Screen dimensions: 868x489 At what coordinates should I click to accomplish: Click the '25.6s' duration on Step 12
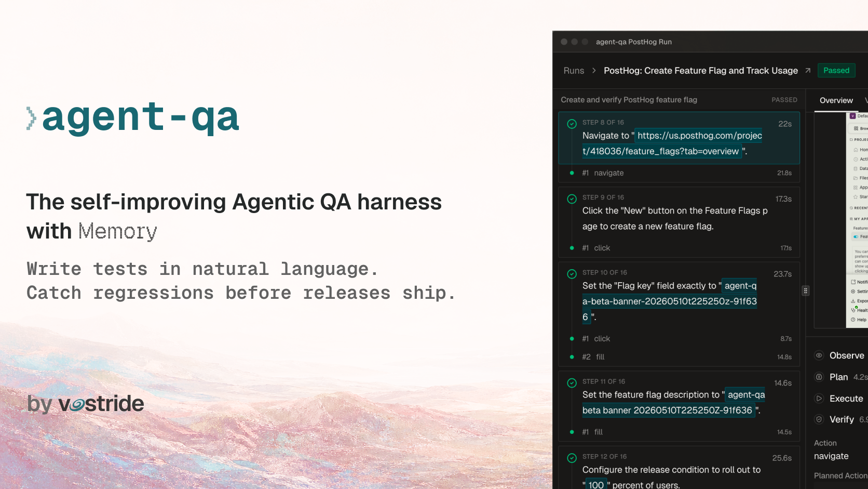(x=782, y=458)
